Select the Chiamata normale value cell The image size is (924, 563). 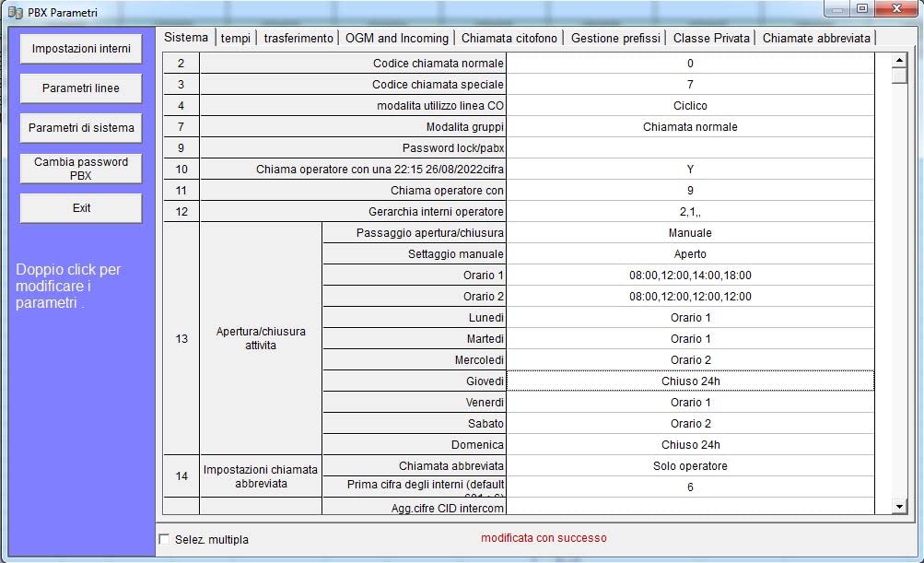coord(690,127)
